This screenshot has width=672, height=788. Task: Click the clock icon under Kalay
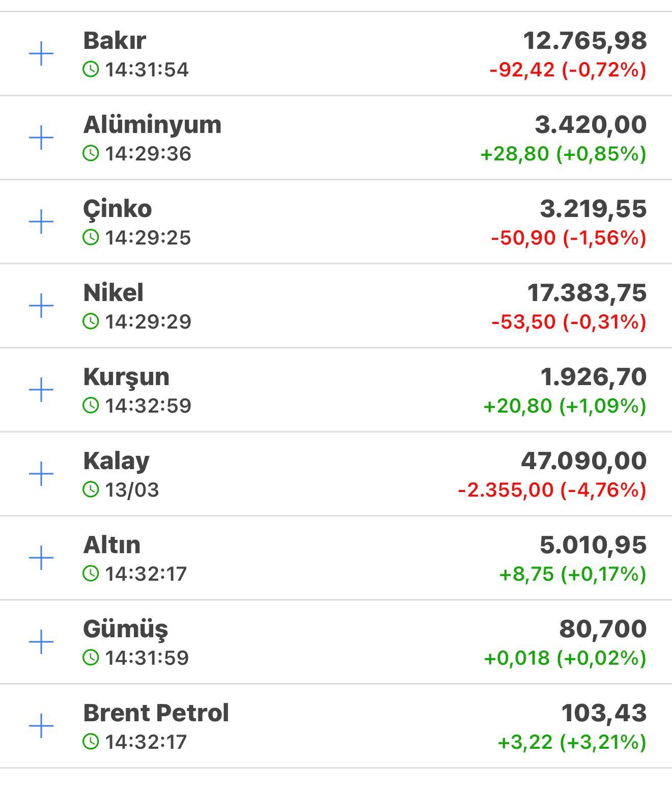(x=91, y=490)
